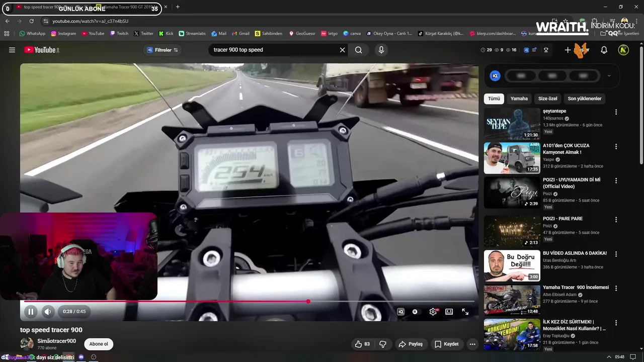
Task: Open options for the 'BU VİDEO ASLINDA' video
Action: click(x=616, y=254)
